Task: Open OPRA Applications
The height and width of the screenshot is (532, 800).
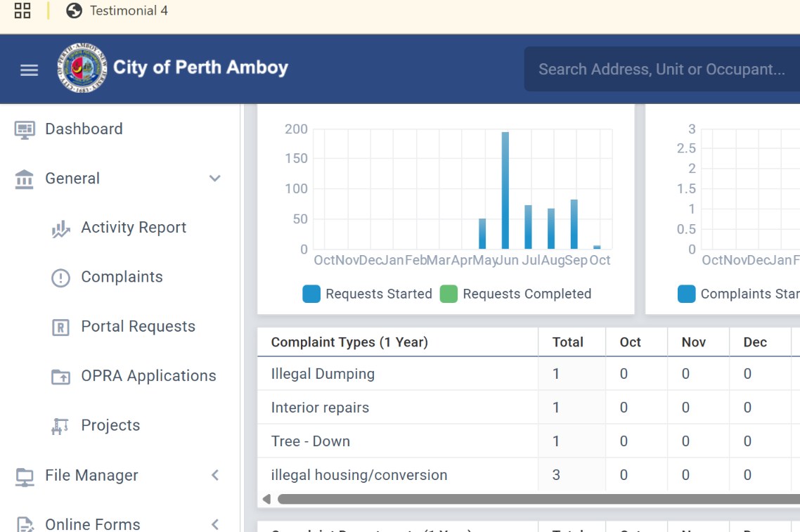Action: 148,376
